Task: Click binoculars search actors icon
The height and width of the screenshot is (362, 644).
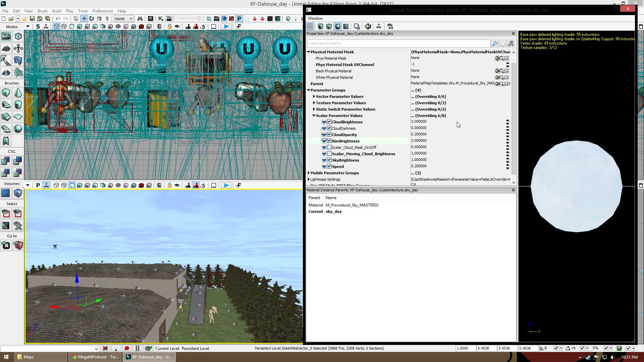Action: 140,19
